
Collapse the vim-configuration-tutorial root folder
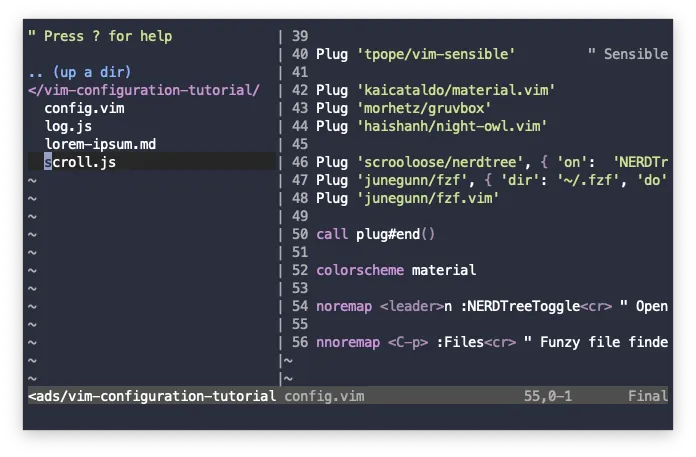[x=144, y=90]
